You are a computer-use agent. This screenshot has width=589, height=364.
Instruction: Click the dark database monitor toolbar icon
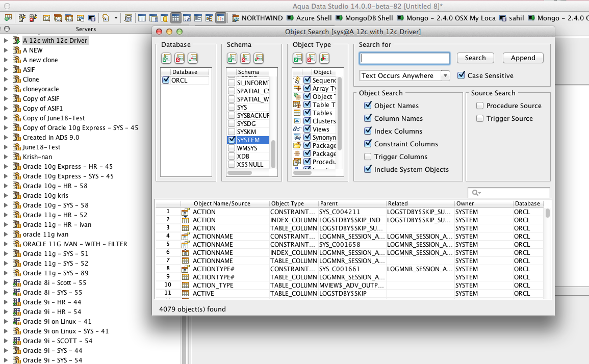pyautogui.click(x=92, y=18)
